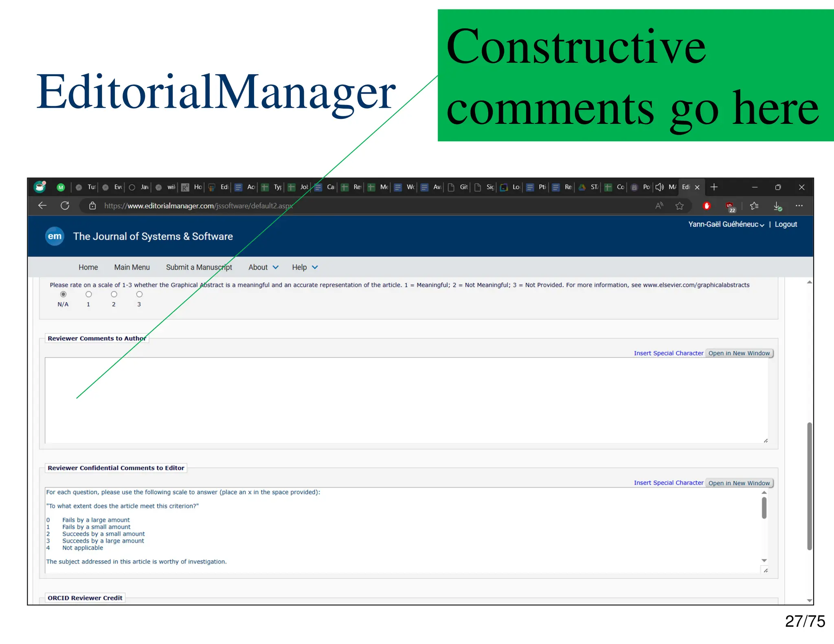The height and width of the screenshot is (644, 834).
Task: Click the browser Back arrow
Action: [x=42, y=206]
